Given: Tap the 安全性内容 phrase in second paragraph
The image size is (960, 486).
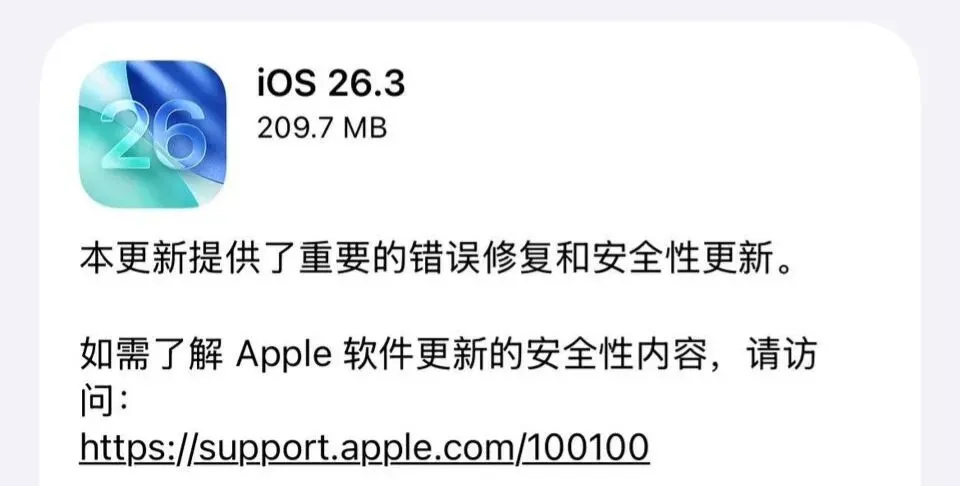Looking at the screenshot, I should point(617,356).
